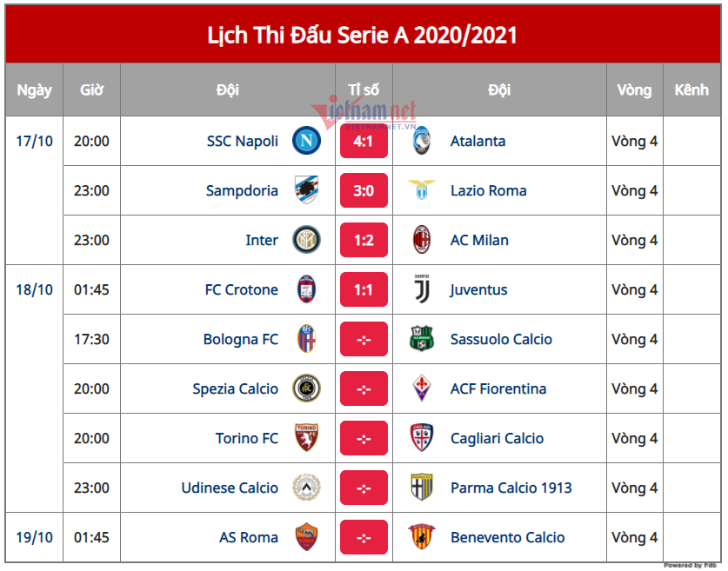Click the Parma Calcio 1913 shield
This screenshot has width=728, height=571.
(422, 487)
